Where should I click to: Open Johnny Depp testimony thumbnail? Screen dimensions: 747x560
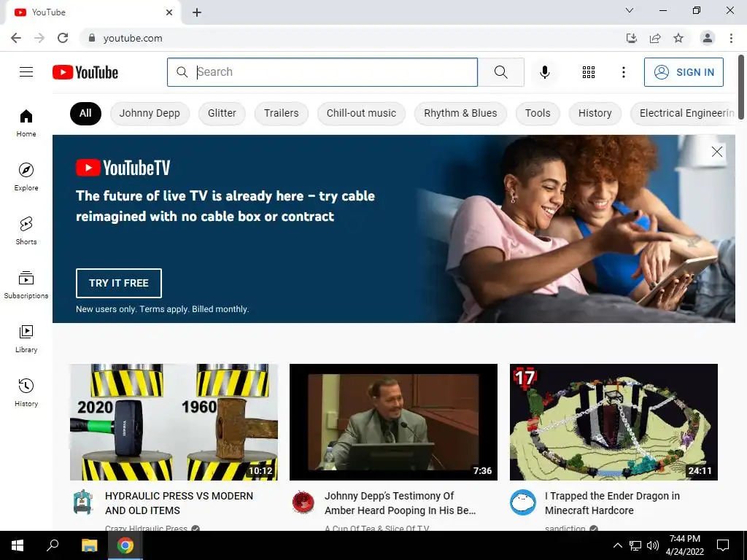tap(393, 422)
